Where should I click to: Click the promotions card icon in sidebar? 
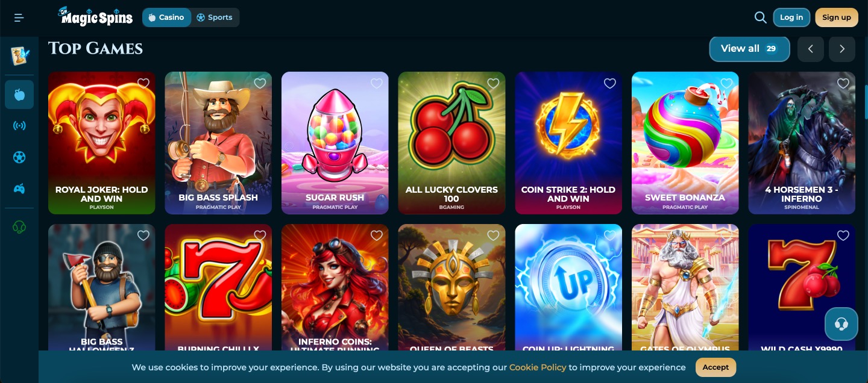click(19, 56)
